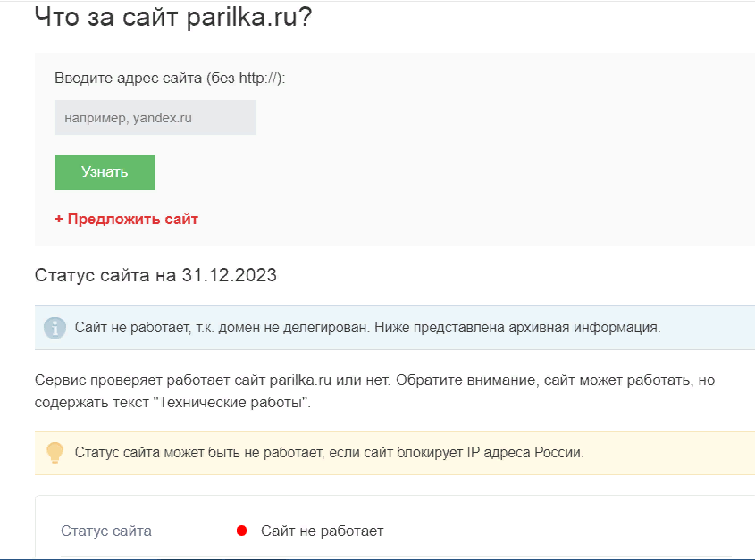Click the red status indicator dot

tap(241, 531)
